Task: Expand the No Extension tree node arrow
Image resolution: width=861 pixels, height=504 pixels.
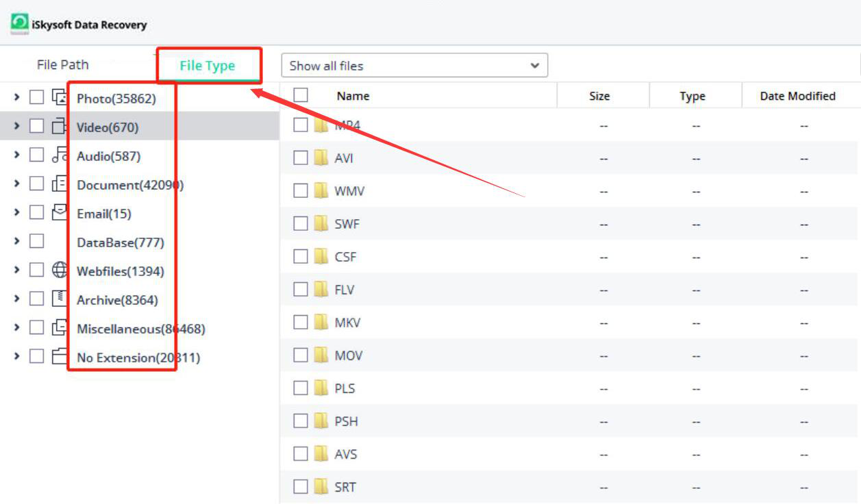Action: coord(16,357)
